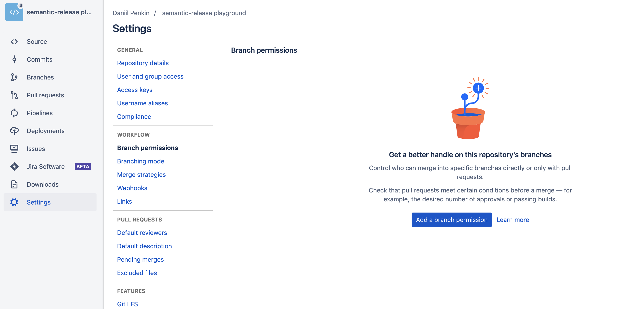
Task: Open the Webhooks settings page
Action: pyautogui.click(x=132, y=188)
